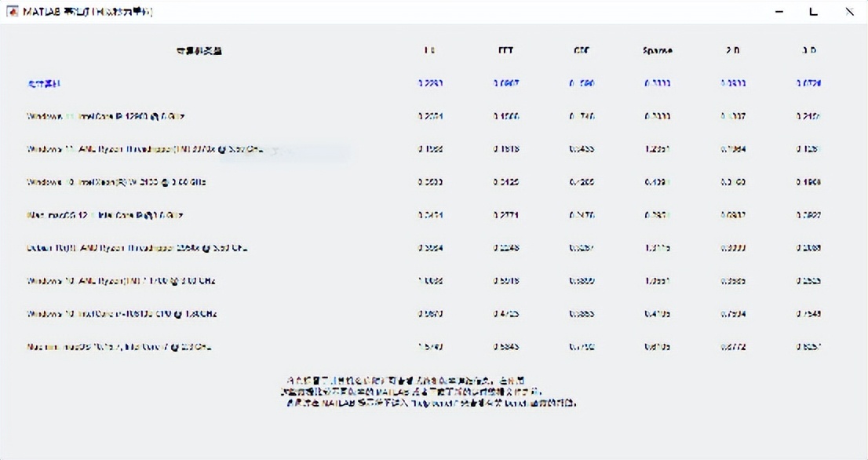
Task: Click the Mac macOS 12 Intel Core row
Action: (x=105, y=215)
